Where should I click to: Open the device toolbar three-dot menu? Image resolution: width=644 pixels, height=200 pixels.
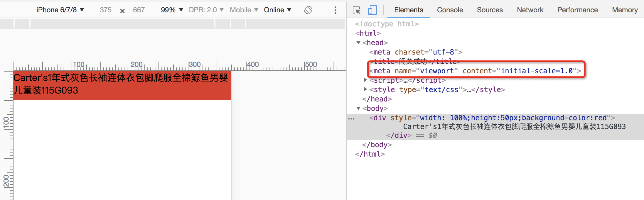click(335, 10)
